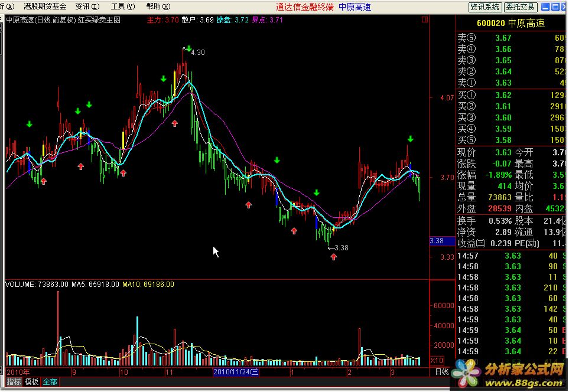Click the 中原高速 name in title bar
The height and width of the screenshot is (392, 569).
point(355,7)
